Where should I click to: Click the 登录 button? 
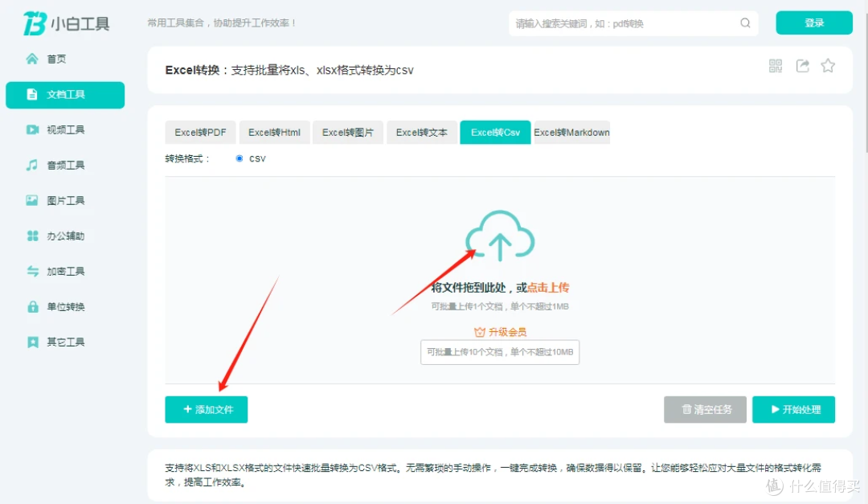(813, 23)
